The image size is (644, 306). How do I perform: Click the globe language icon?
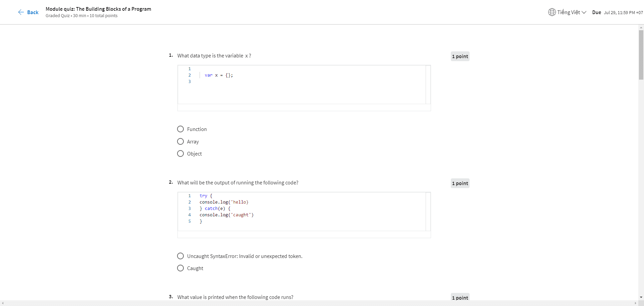click(x=552, y=12)
